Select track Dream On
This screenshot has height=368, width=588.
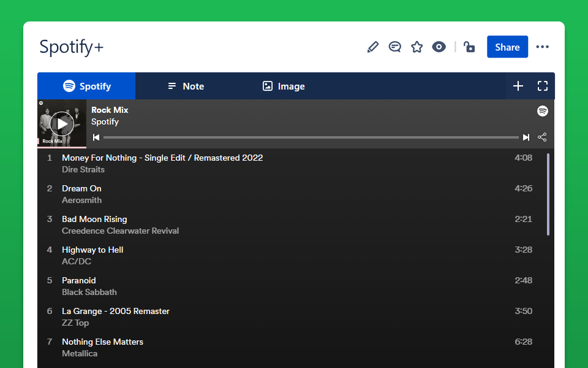coord(81,188)
